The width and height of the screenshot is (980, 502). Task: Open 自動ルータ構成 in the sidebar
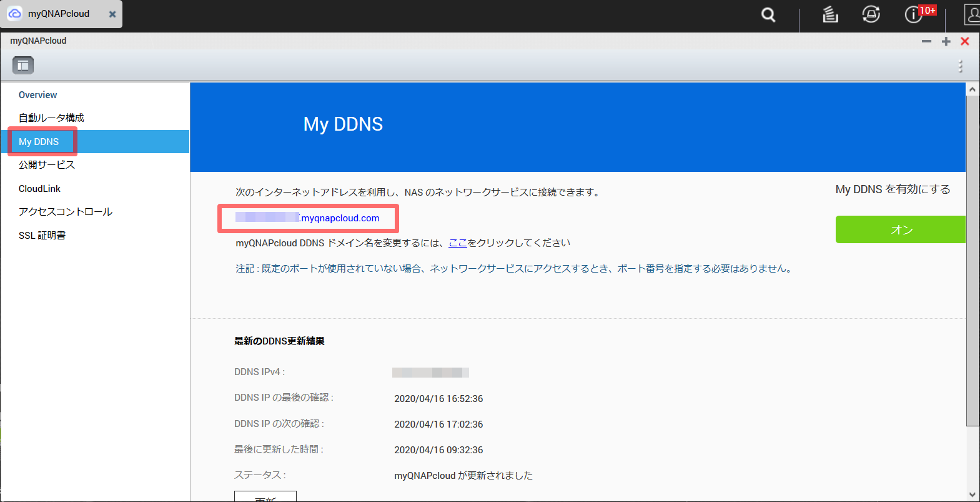51,118
